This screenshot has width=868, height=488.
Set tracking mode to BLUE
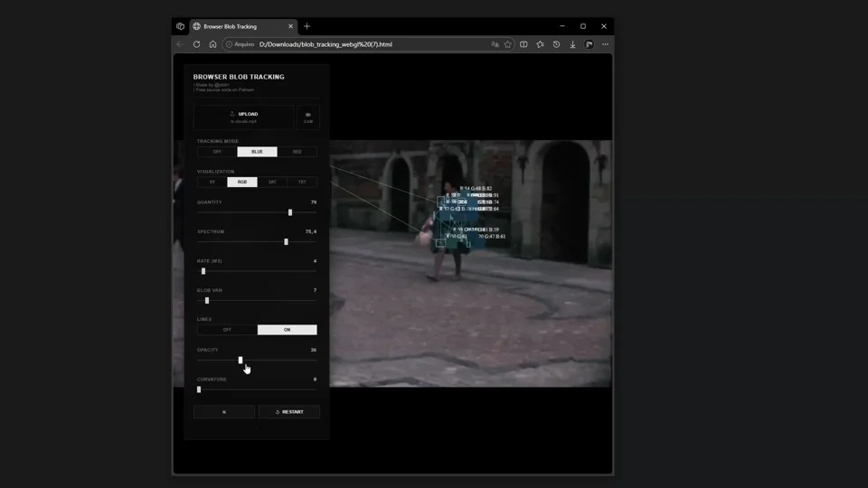(x=258, y=152)
